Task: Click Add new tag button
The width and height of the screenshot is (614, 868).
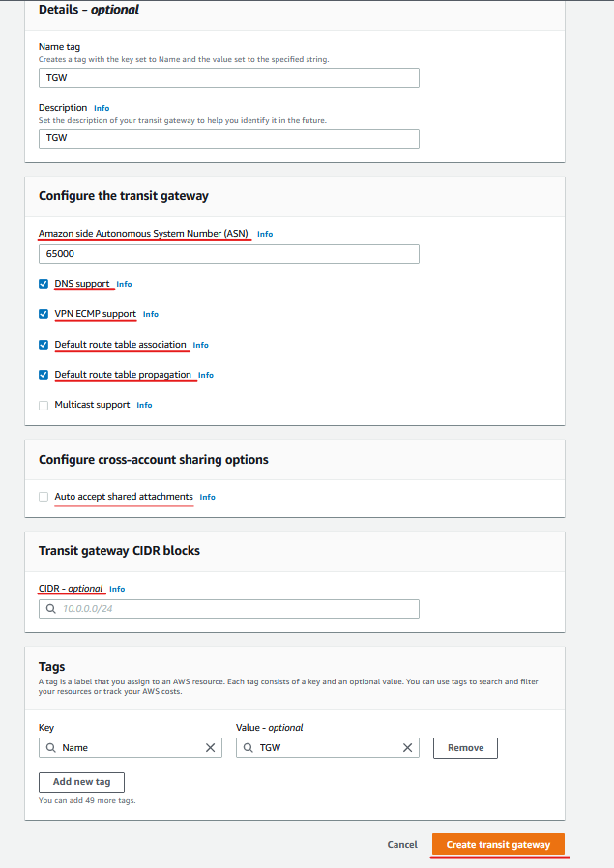Action: (81, 782)
